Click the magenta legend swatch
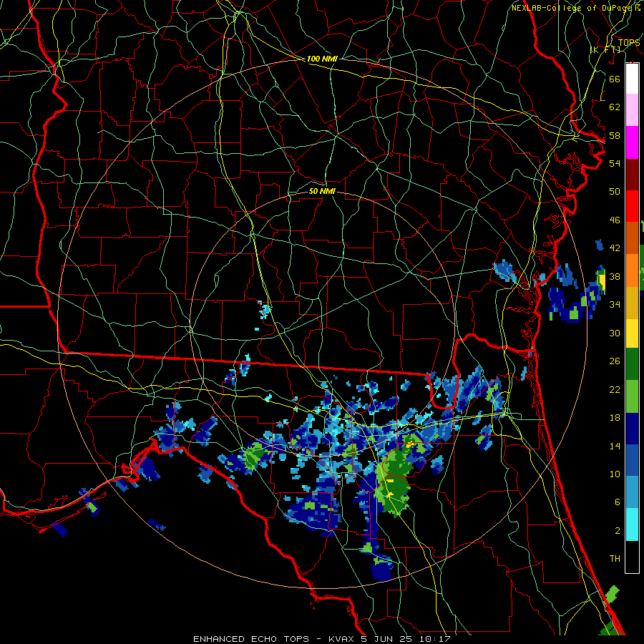644x644 pixels. 632,142
